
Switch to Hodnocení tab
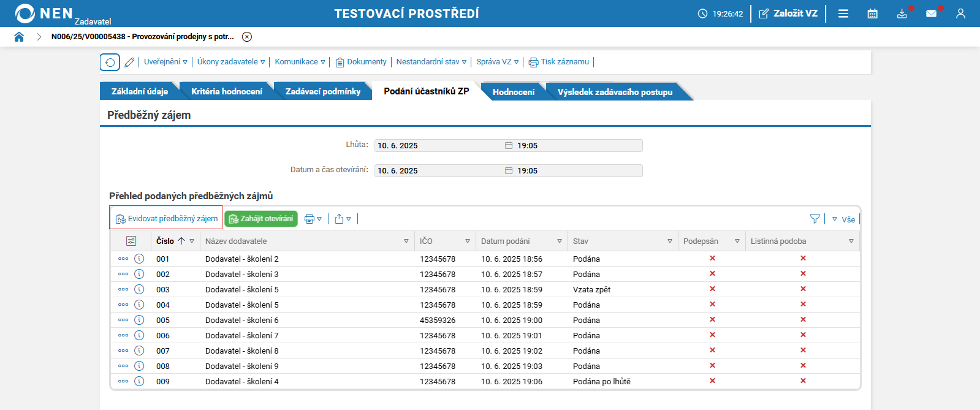click(x=514, y=92)
